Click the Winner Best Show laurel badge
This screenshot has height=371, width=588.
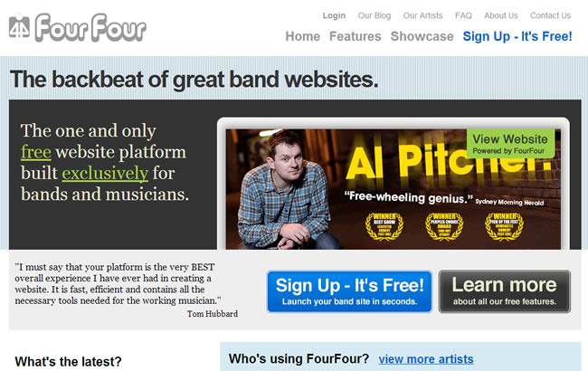(x=384, y=226)
